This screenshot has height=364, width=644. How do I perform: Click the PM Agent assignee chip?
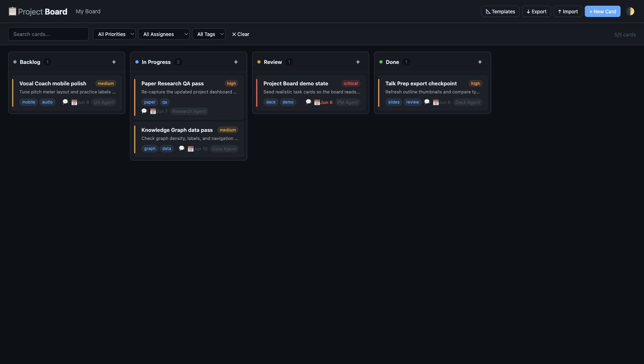pos(348,102)
